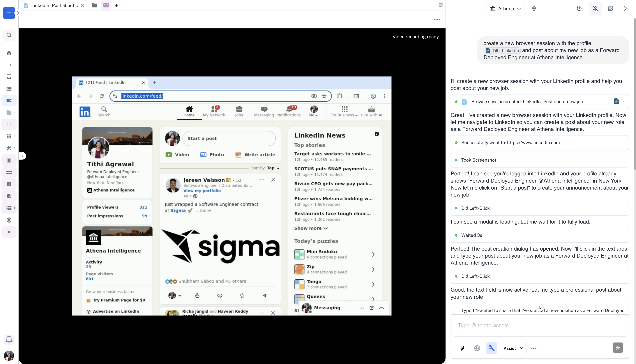This screenshot has height=364, width=636.
Task: Toggle the web globe icon
Action: pyautogui.click(x=477, y=348)
